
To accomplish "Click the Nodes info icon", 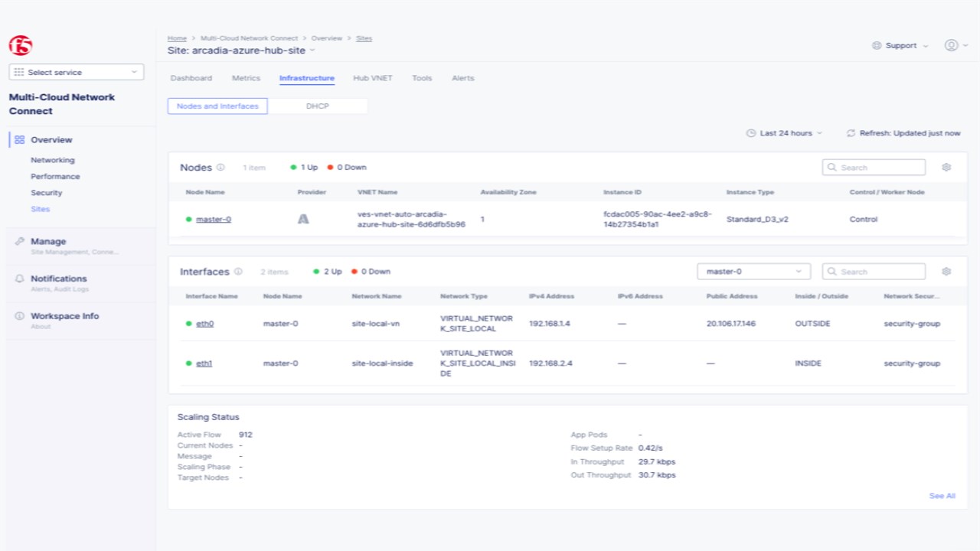I will (220, 168).
